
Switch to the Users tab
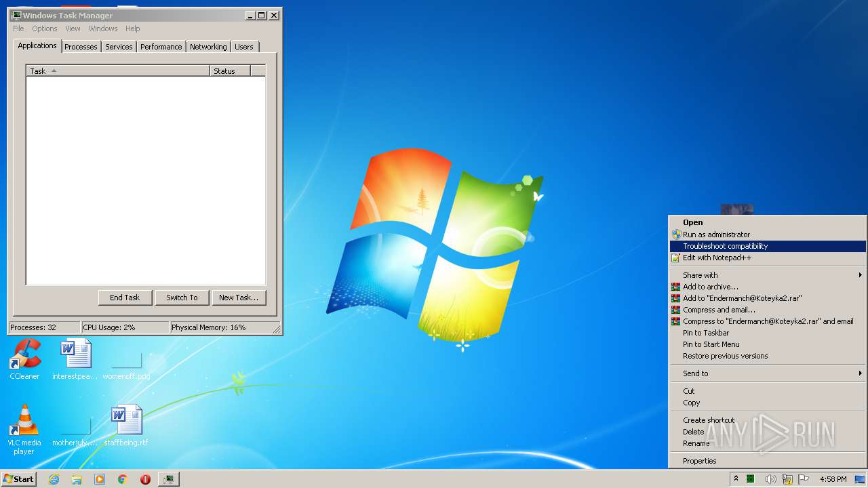[x=244, y=47]
